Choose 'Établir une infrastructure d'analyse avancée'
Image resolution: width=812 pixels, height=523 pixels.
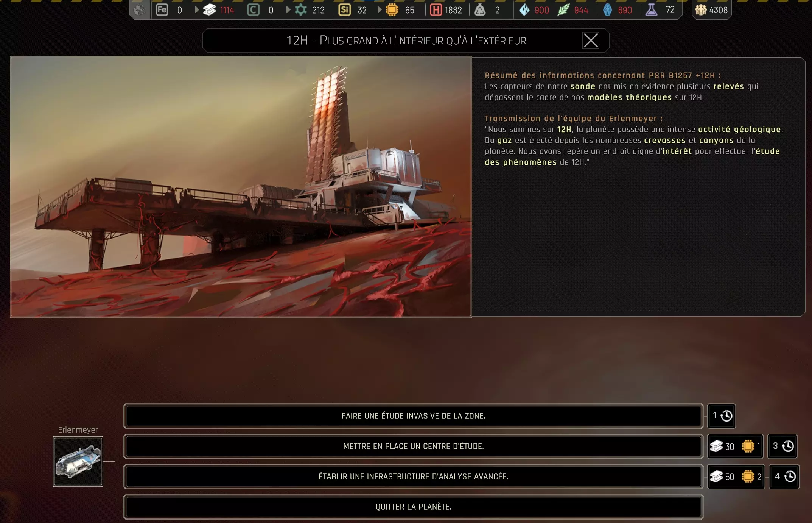click(x=413, y=476)
